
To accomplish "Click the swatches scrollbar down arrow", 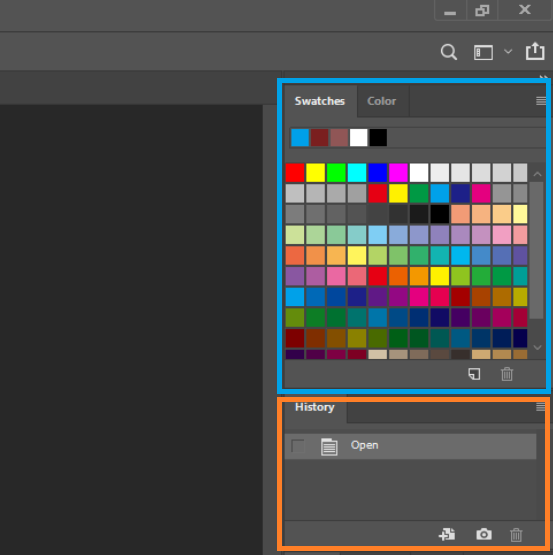I will pos(537,348).
